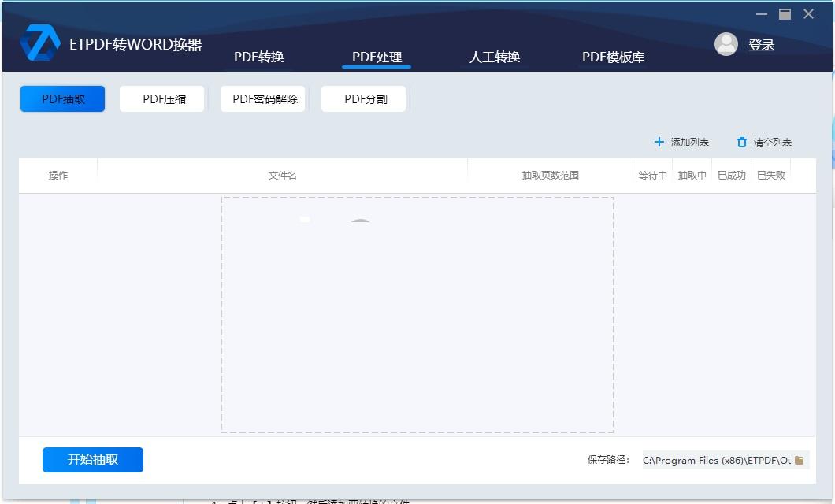The image size is (835, 504).
Task: Go to the PDF模板库 tab
Action: click(613, 57)
